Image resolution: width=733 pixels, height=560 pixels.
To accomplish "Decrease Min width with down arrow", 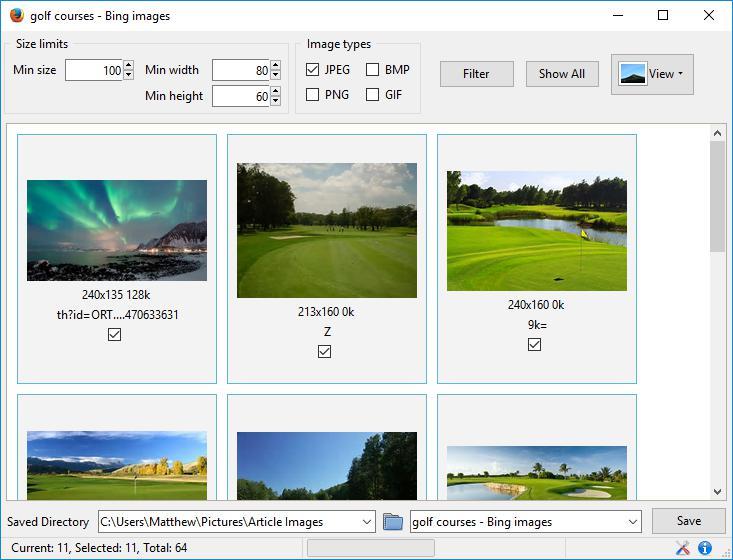I will click(276, 75).
